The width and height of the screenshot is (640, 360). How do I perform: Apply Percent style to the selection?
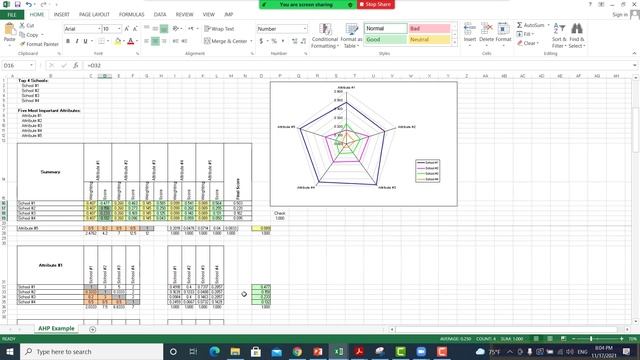point(274,41)
